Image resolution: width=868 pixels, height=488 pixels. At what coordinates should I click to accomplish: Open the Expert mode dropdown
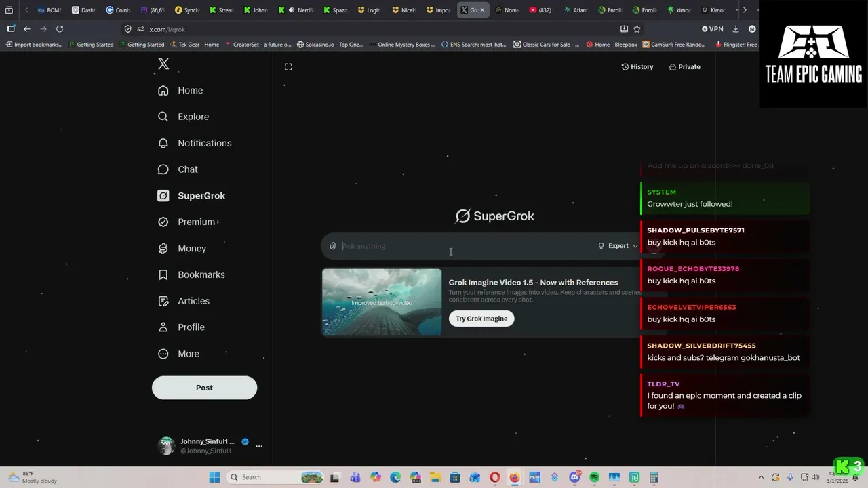coord(618,246)
